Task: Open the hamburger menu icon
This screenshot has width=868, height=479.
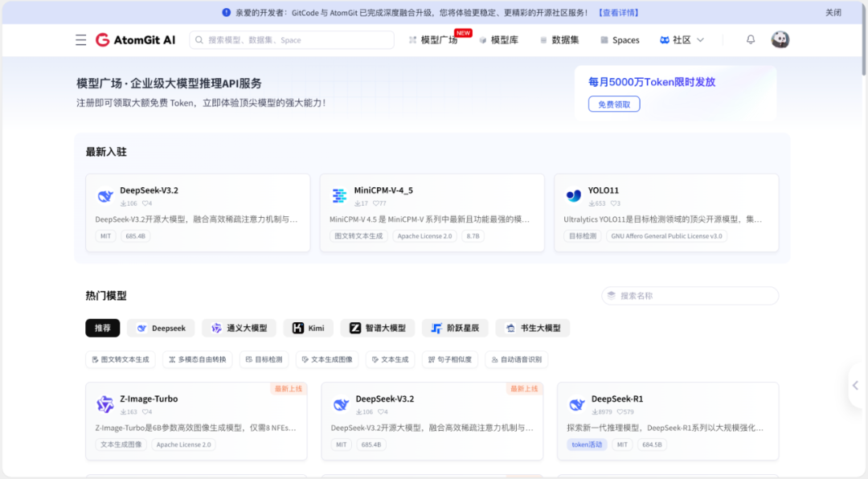Action: coord(81,40)
